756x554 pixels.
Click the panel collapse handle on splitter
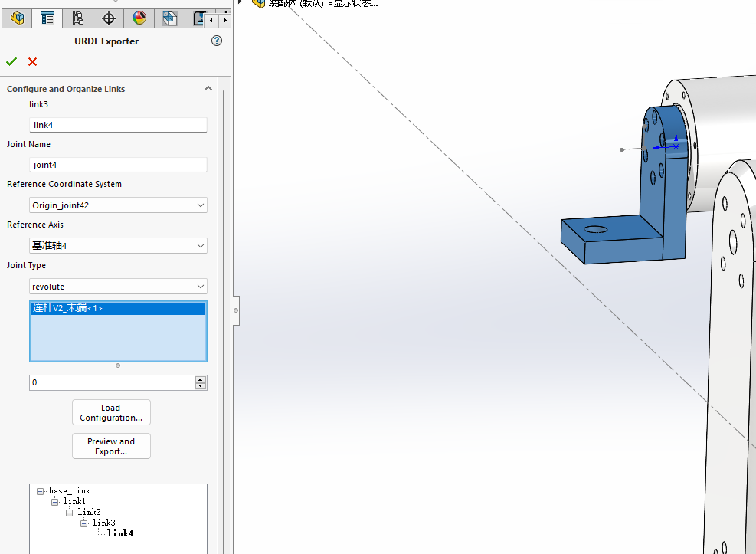tap(236, 310)
